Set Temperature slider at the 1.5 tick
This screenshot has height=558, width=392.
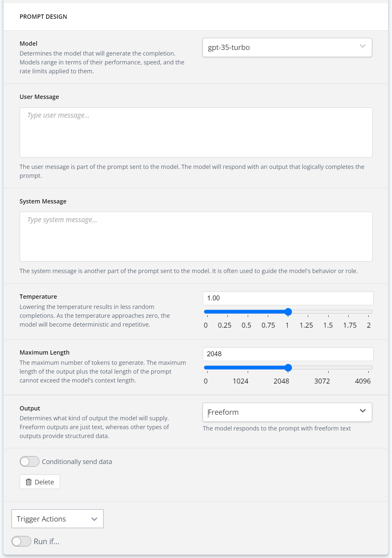coord(328,312)
